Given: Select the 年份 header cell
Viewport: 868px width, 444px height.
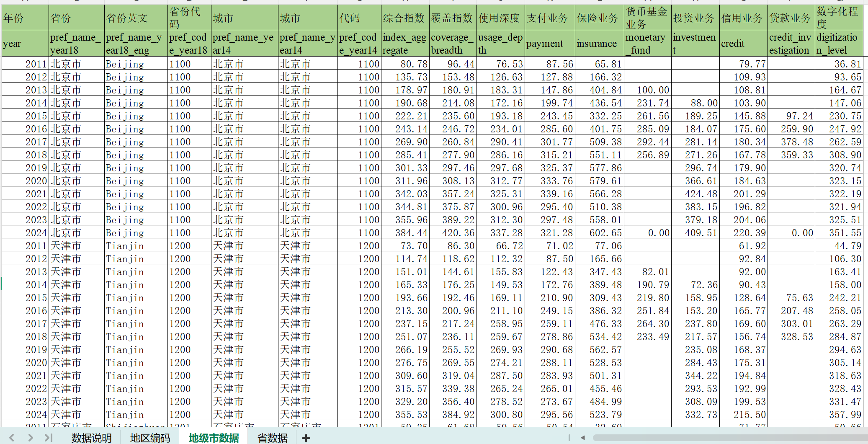Looking at the screenshot, I should (x=25, y=18).
